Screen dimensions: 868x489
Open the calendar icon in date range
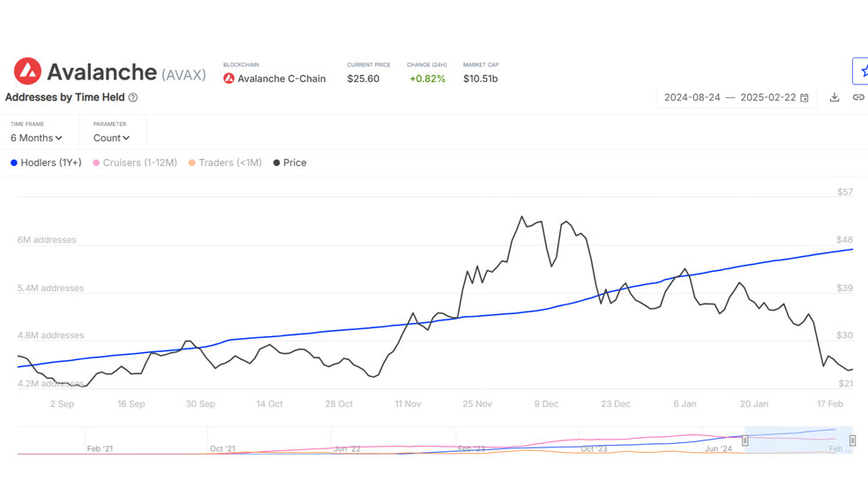804,97
